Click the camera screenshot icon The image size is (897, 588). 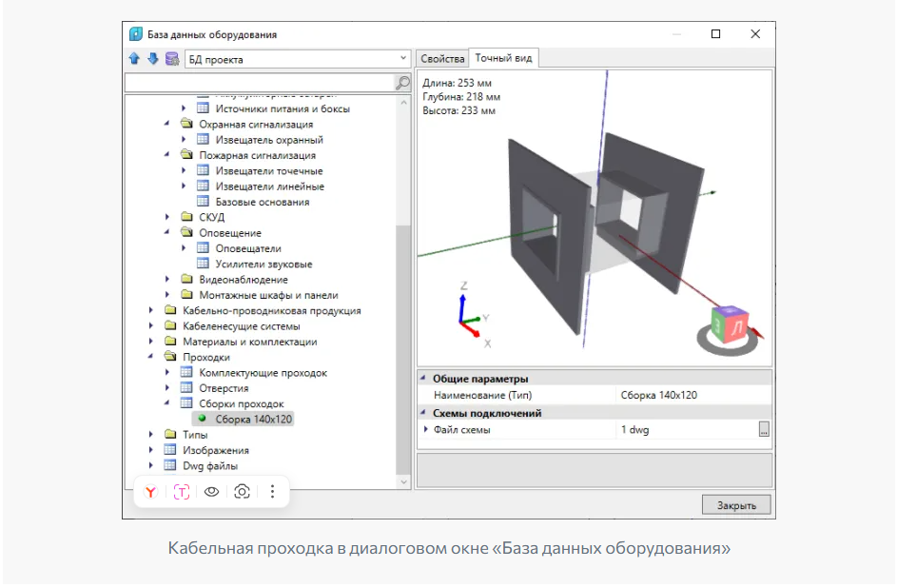click(x=243, y=492)
